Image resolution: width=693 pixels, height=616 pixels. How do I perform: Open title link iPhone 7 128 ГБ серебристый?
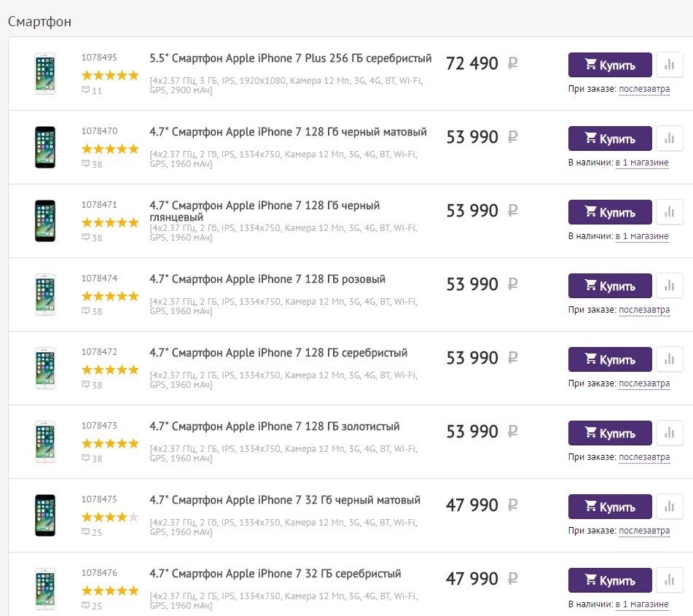[278, 353]
